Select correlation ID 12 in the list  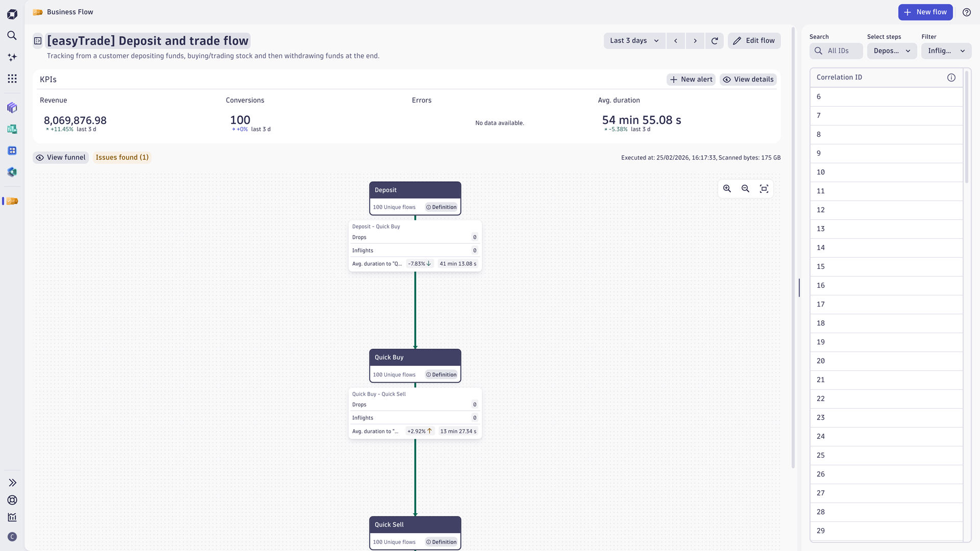point(886,210)
